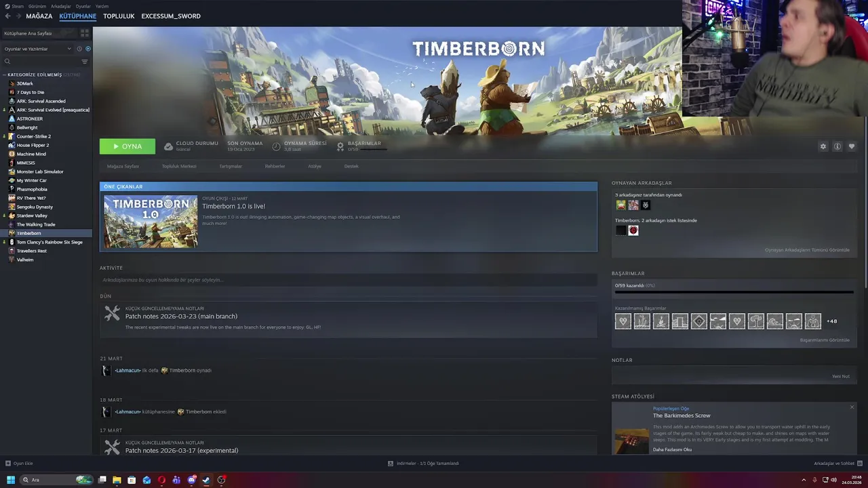Select Counter-Strike 2 in library

(x=34, y=136)
